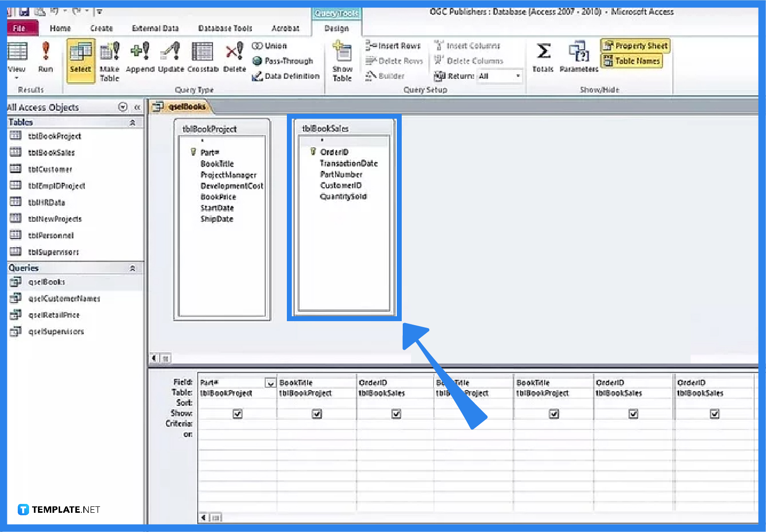
Task: Change query type to Update
Action: [x=170, y=57]
